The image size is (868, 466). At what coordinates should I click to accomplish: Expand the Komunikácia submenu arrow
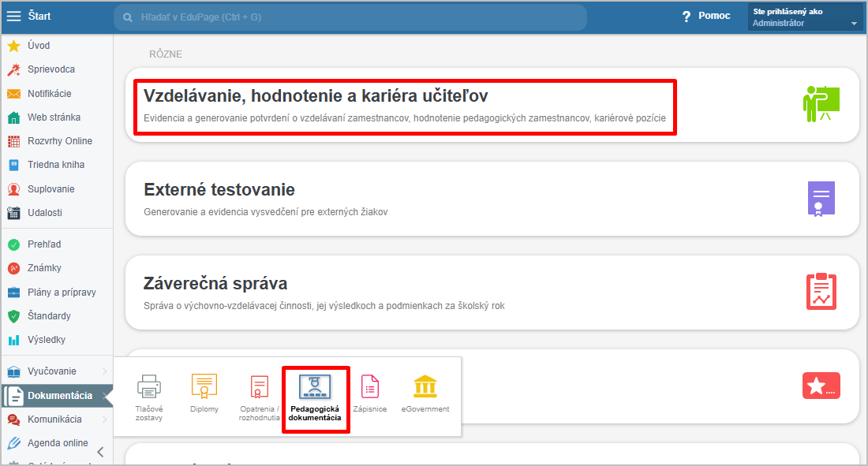click(x=105, y=419)
